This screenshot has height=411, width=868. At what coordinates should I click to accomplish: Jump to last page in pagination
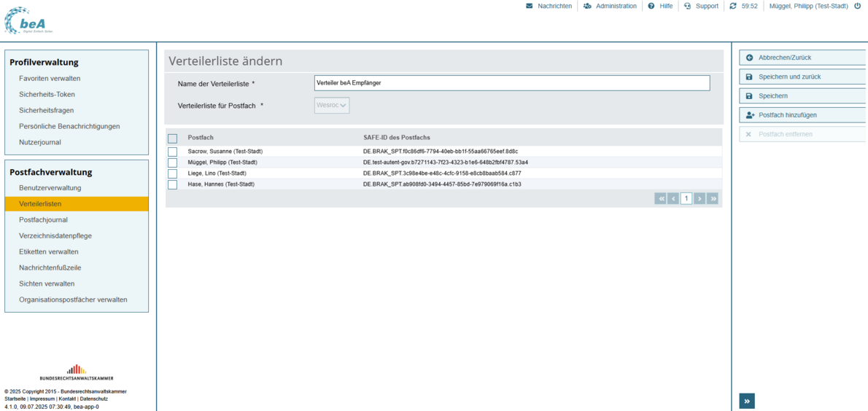pyautogui.click(x=713, y=198)
